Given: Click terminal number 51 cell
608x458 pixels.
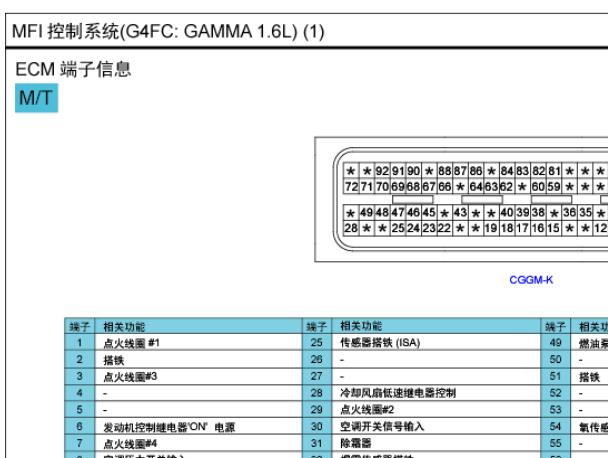Looking at the screenshot, I should pyautogui.click(x=555, y=376).
